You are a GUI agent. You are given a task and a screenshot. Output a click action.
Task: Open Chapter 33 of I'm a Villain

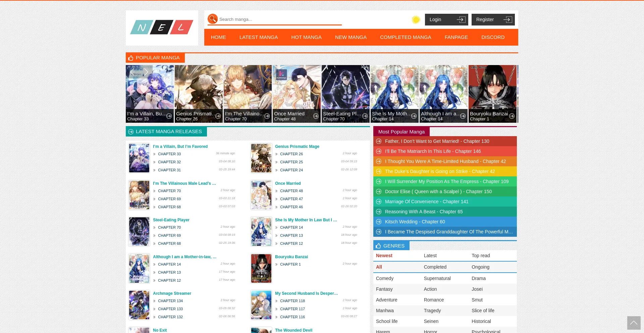(169, 154)
